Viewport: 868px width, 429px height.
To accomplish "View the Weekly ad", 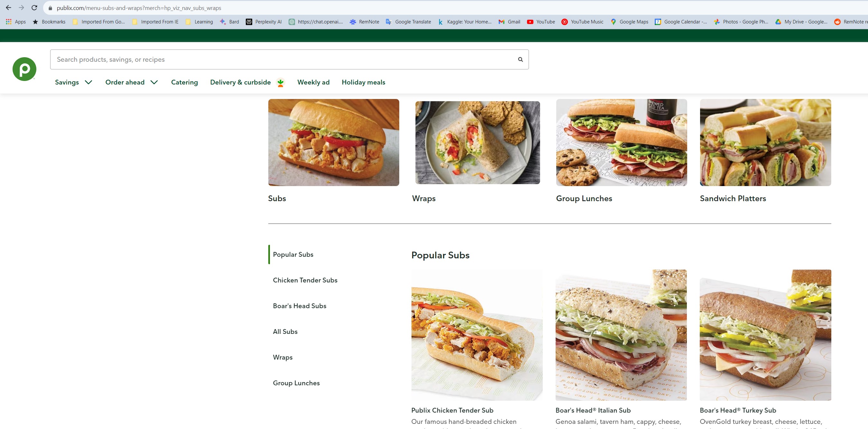I will click(x=313, y=82).
